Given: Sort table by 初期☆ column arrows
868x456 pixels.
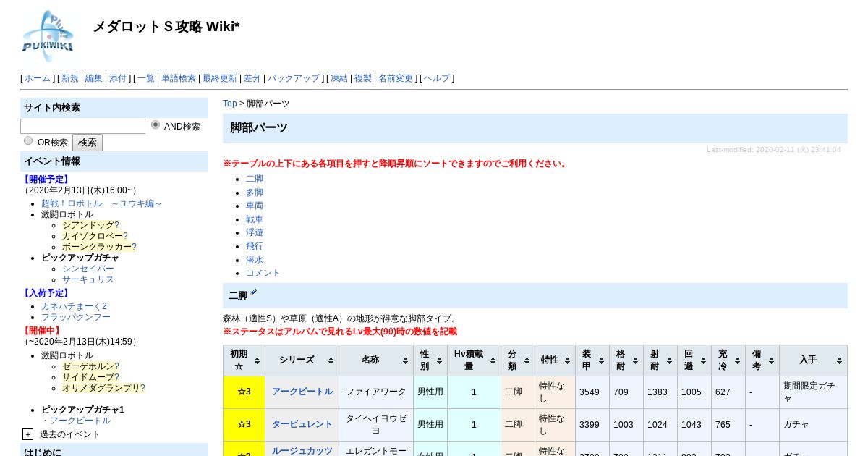Looking at the screenshot, I should click(257, 360).
